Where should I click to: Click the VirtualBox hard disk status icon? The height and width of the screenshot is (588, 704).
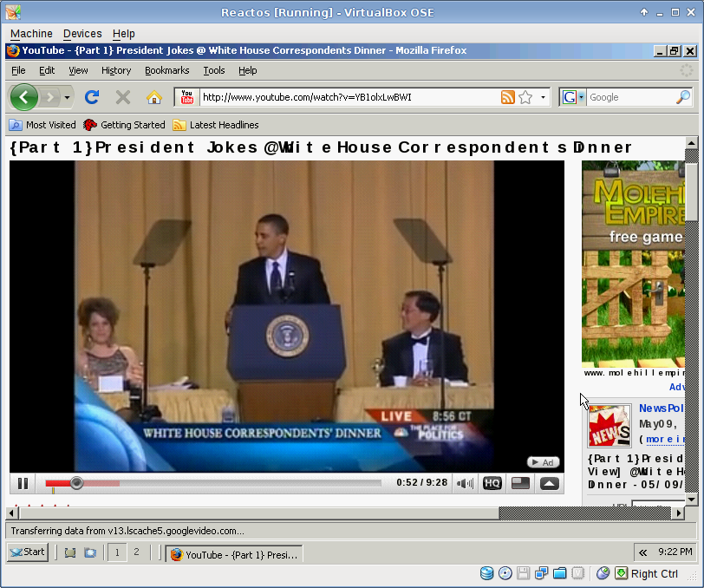point(486,573)
